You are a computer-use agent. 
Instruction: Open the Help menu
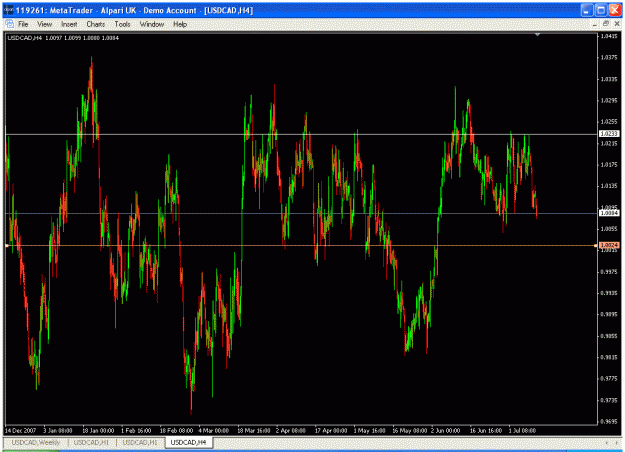click(x=180, y=24)
